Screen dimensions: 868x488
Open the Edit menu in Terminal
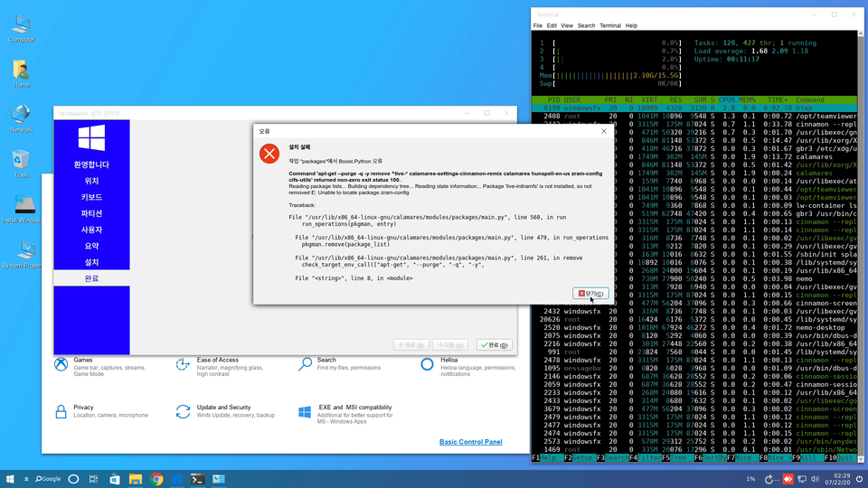[x=552, y=25]
